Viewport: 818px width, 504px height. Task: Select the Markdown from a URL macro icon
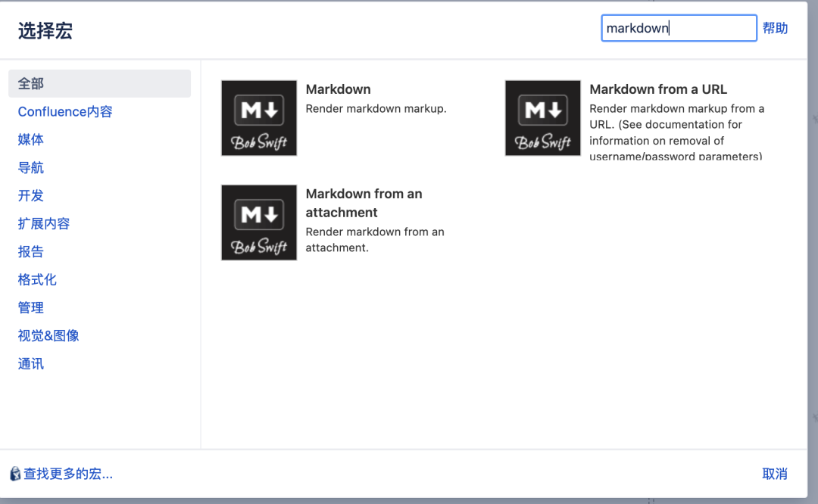tap(542, 118)
